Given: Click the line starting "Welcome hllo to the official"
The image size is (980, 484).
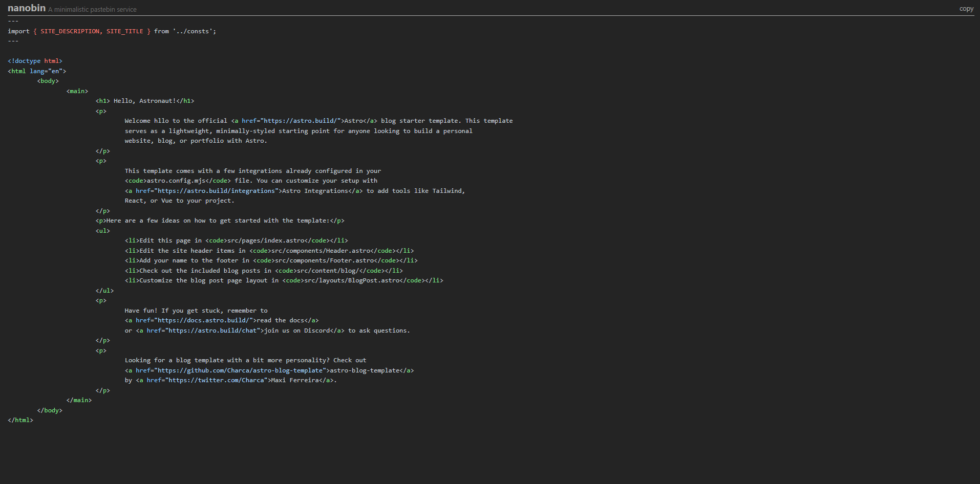Looking at the screenshot, I should point(318,121).
